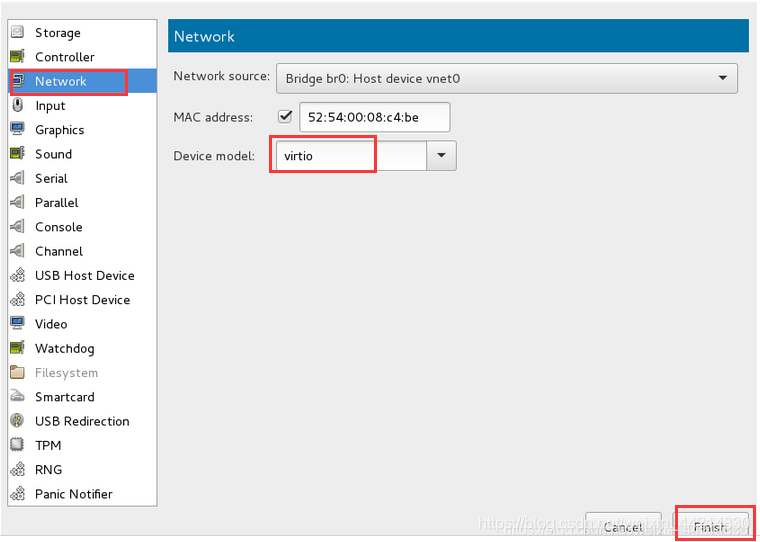760x542 pixels.
Task: Click the USB Redirection icon
Action: click(17, 421)
